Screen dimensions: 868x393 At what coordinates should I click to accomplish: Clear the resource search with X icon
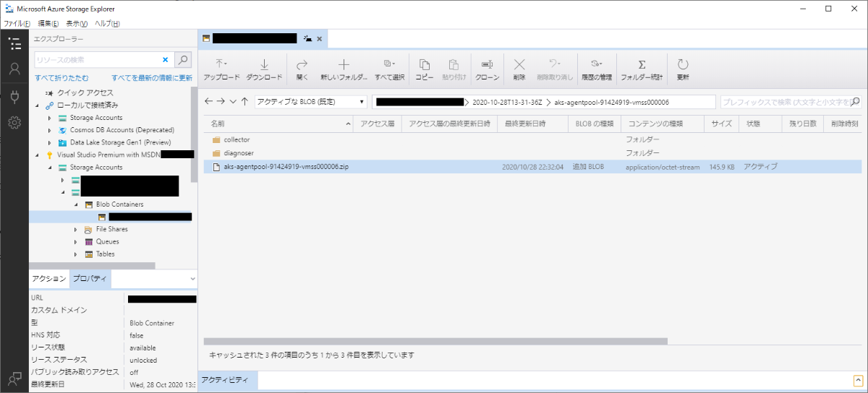point(166,60)
